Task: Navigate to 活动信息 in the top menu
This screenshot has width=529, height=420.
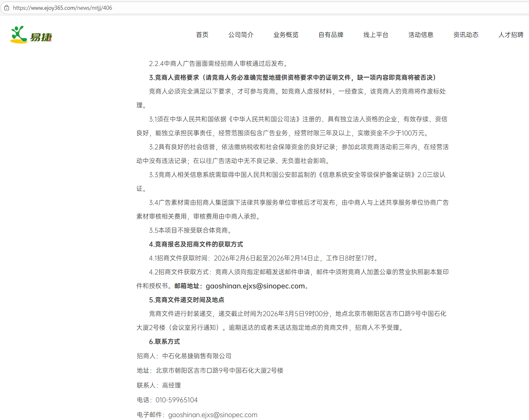Action: click(x=421, y=35)
